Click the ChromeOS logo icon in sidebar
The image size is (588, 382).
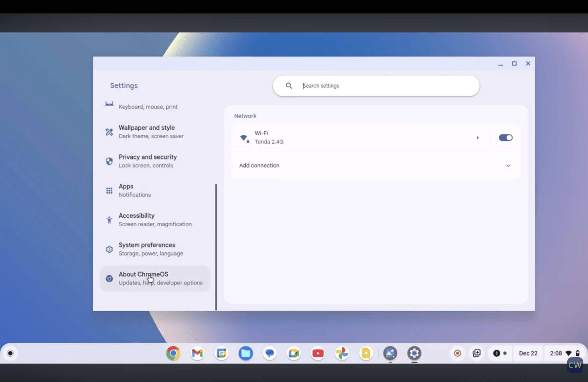[x=109, y=279]
